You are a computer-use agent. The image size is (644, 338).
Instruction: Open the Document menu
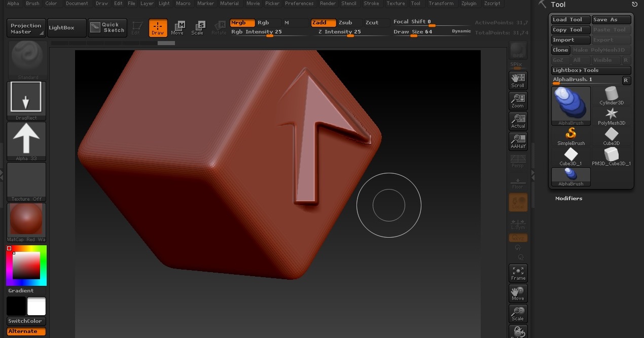tap(77, 4)
